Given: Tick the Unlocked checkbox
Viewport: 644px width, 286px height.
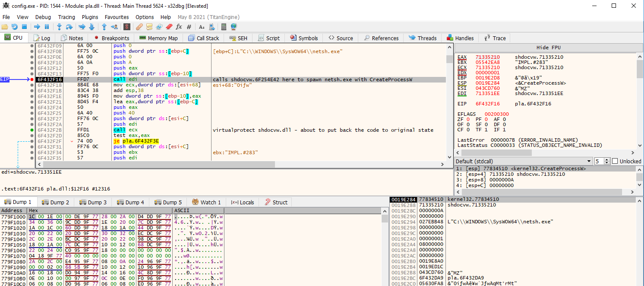Looking at the screenshot, I should click(x=615, y=161).
